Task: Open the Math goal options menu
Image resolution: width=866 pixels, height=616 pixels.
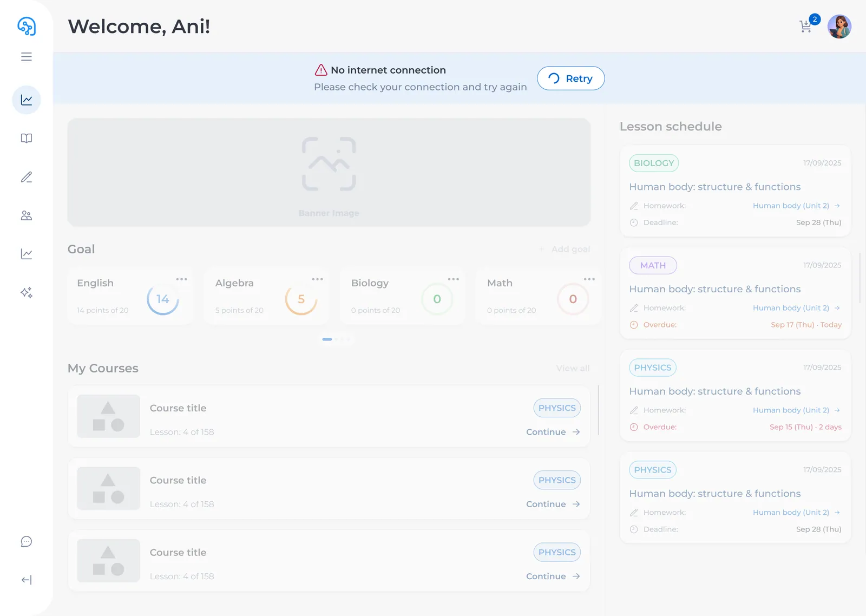Action: click(589, 279)
